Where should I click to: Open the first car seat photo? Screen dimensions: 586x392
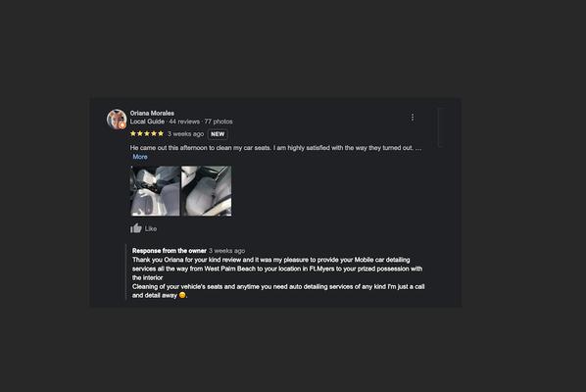tap(155, 191)
